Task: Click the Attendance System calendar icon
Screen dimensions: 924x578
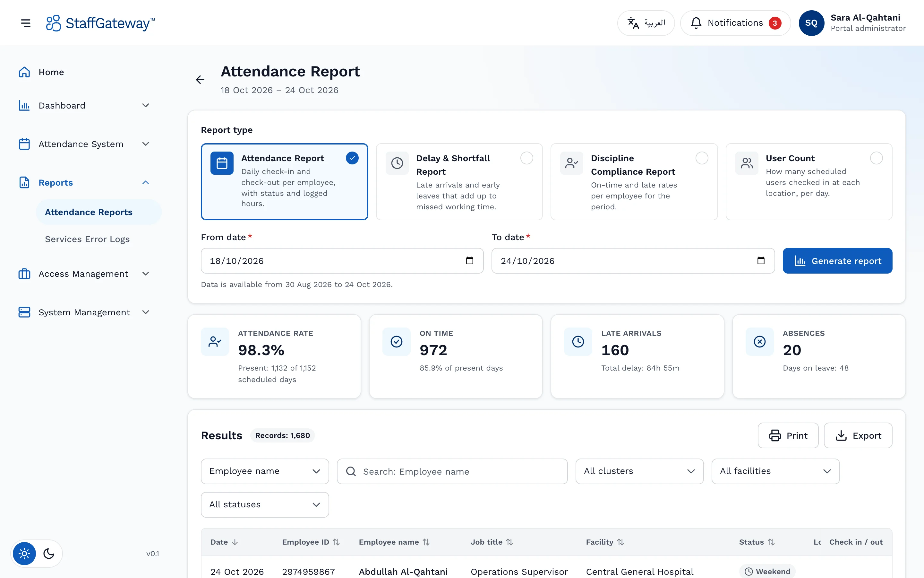Action: point(24,144)
